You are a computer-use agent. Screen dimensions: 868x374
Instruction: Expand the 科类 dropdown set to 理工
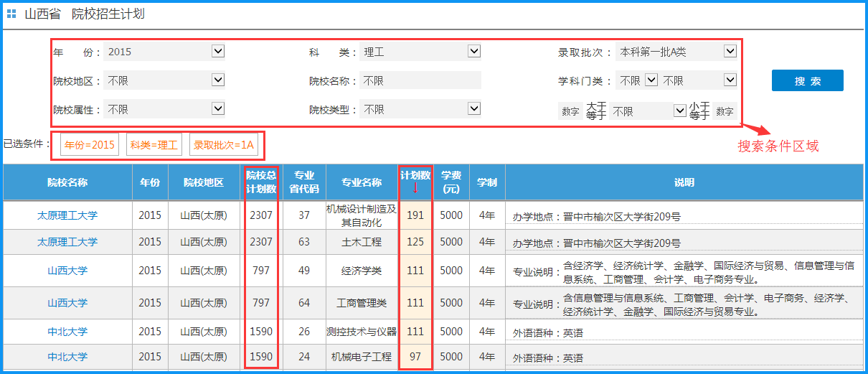coord(473,52)
